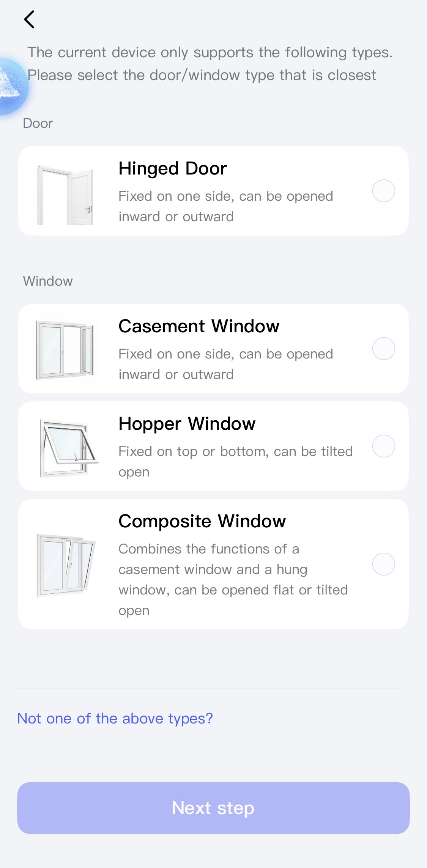The image size is (427, 868).
Task: Click the Casement Window title text
Action: (x=199, y=326)
